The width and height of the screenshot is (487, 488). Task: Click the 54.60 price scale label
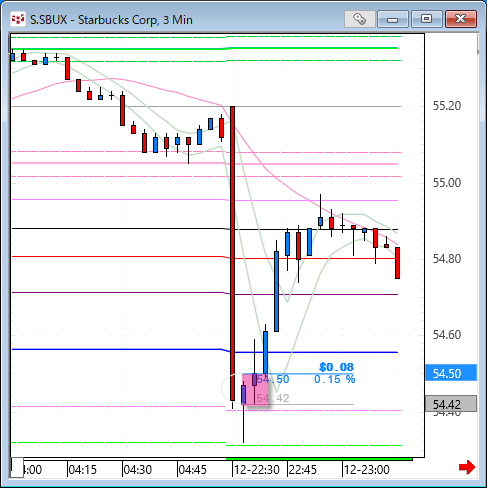(447, 335)
